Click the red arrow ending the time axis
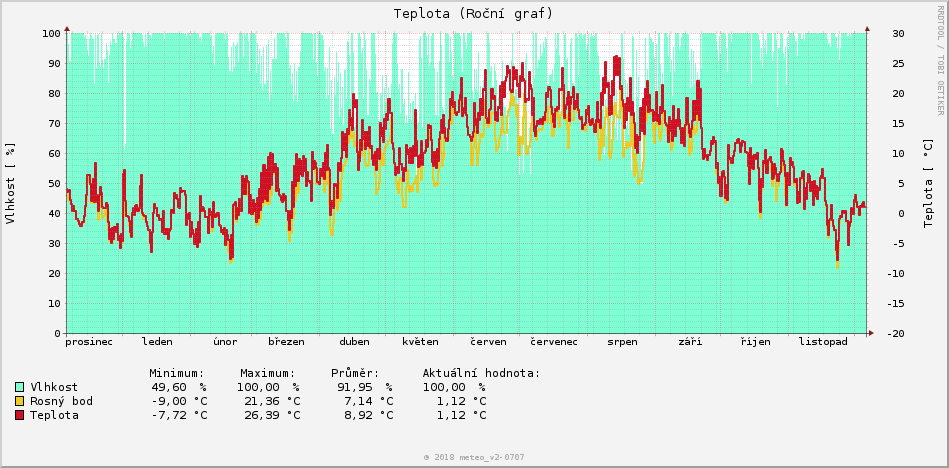Image resolution: width=949 pixels, height=468 pixels. 870,333
